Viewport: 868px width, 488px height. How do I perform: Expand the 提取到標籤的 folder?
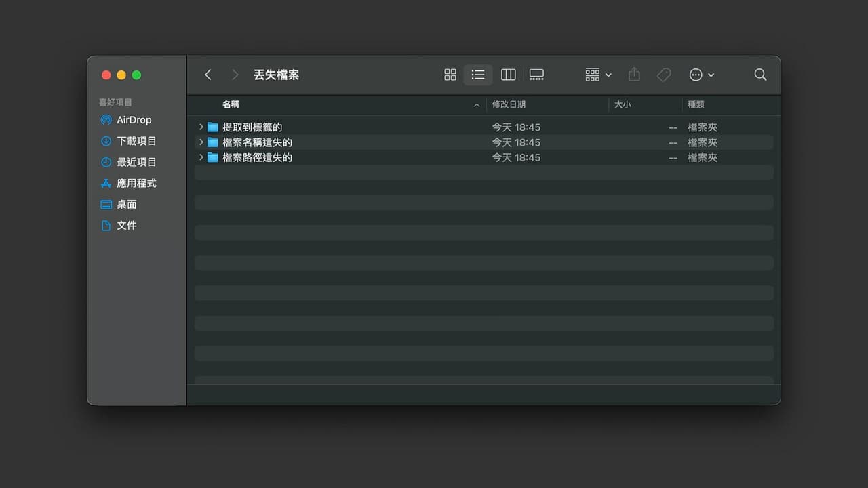click(x=201, y=127)
